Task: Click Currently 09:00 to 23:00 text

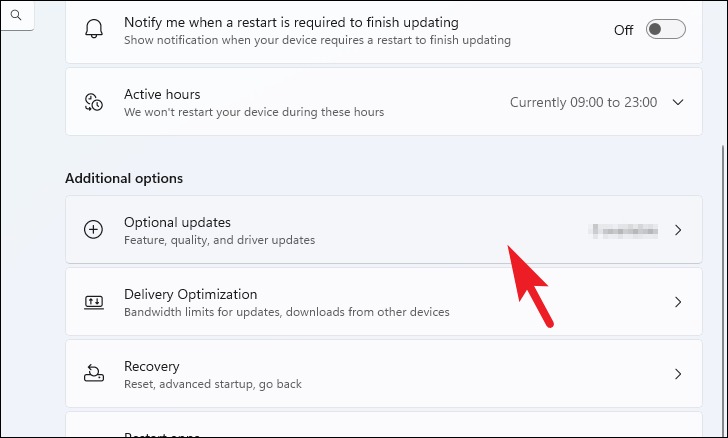Action: click(x=583, y=102)
